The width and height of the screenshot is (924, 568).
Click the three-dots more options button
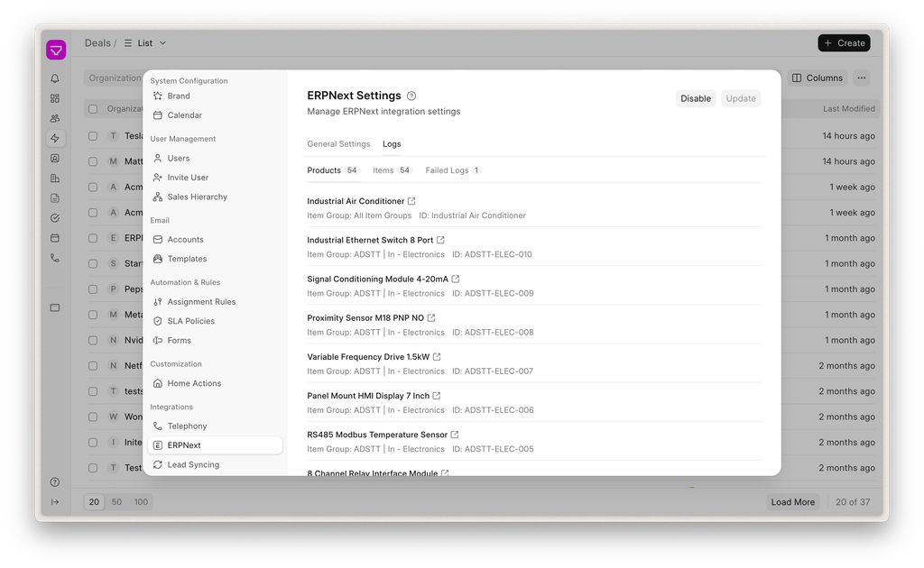pos(862,78)
